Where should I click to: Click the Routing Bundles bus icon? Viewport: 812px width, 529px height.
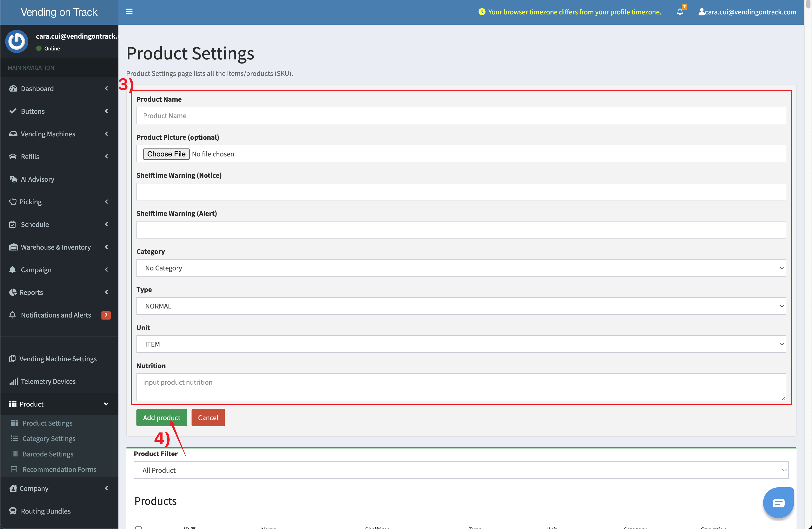click(13, 510)
